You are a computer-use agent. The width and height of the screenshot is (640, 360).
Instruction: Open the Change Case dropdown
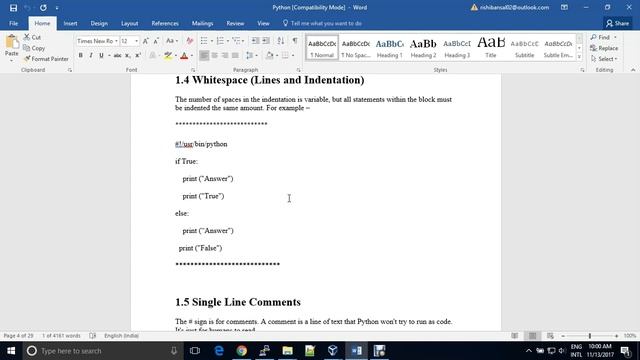click(172, 41)
